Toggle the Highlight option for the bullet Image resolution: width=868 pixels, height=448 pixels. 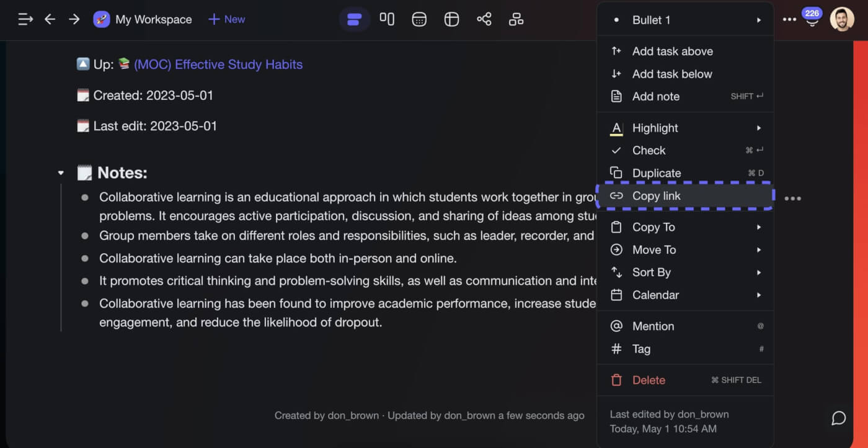click(653, 128)
